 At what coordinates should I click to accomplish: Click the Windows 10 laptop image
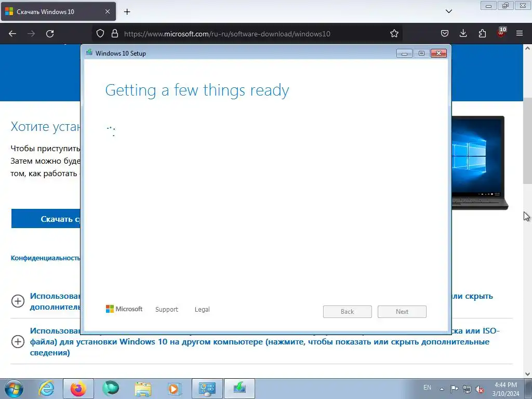pyautogui.click(x=480, y=163)
